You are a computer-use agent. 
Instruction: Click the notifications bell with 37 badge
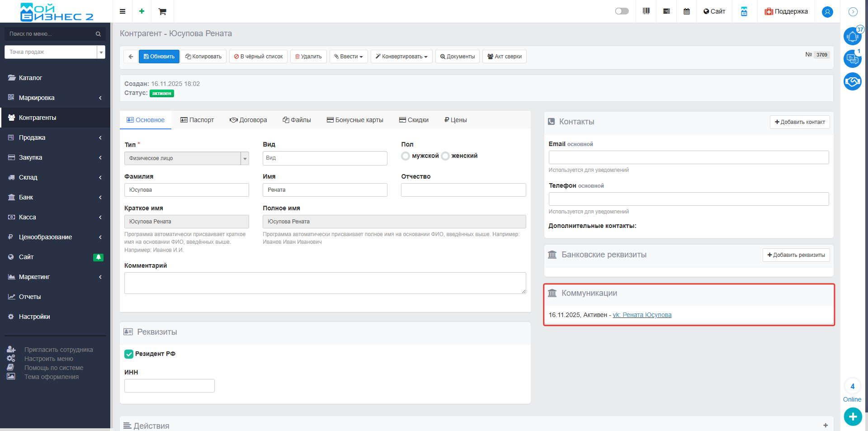pyautogui.click(x=852, y=36)
